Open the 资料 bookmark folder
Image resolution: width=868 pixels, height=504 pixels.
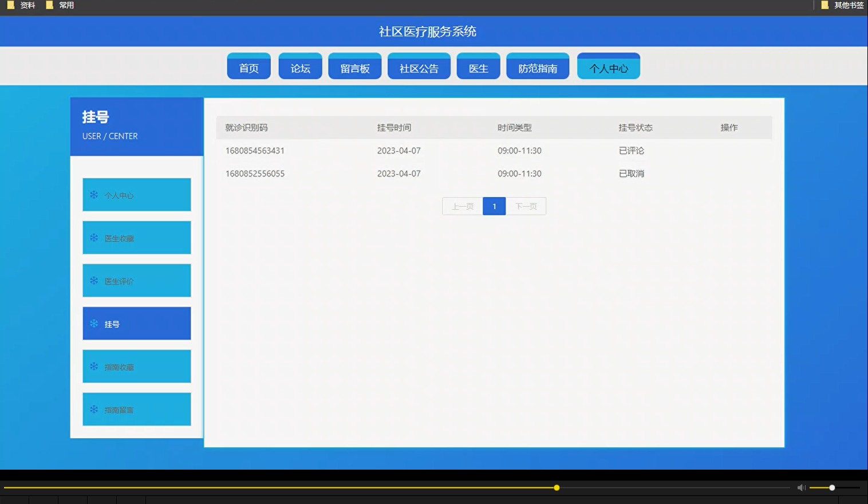[x=21, y=5]
